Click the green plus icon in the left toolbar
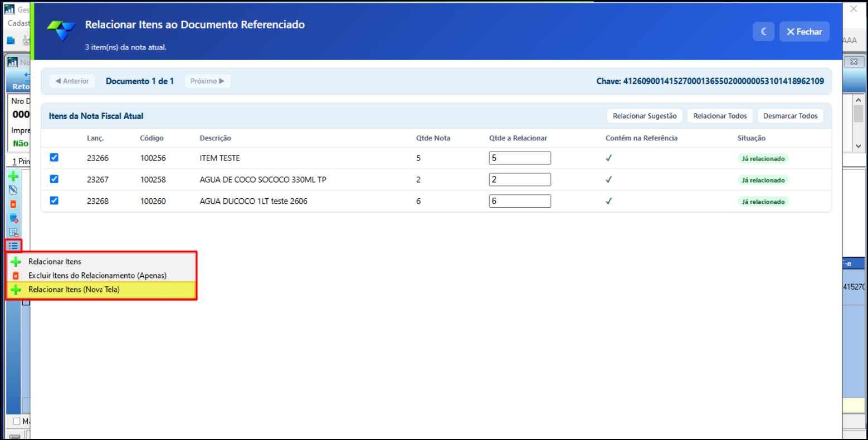Viewport: 868px width, 440px height. 13,177
